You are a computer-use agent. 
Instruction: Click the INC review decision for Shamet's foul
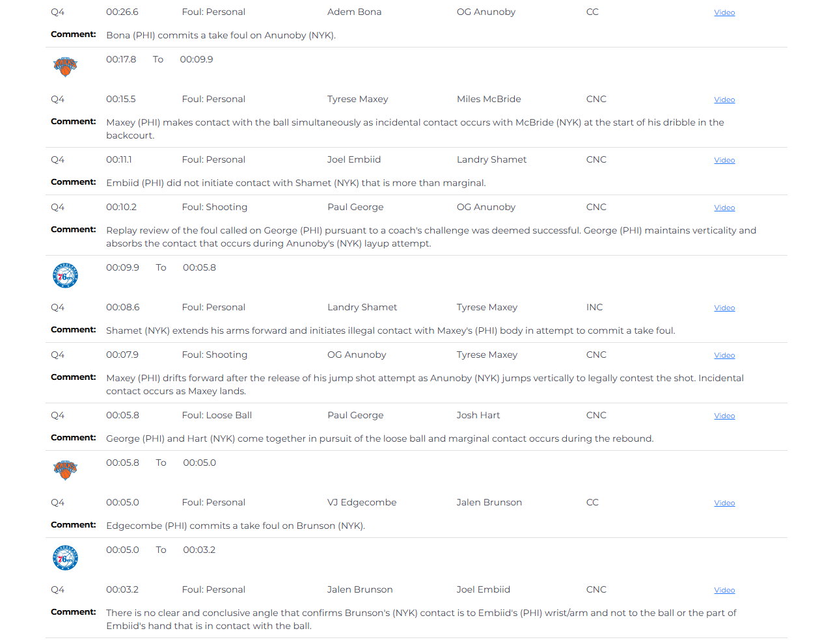coord(594,307)
